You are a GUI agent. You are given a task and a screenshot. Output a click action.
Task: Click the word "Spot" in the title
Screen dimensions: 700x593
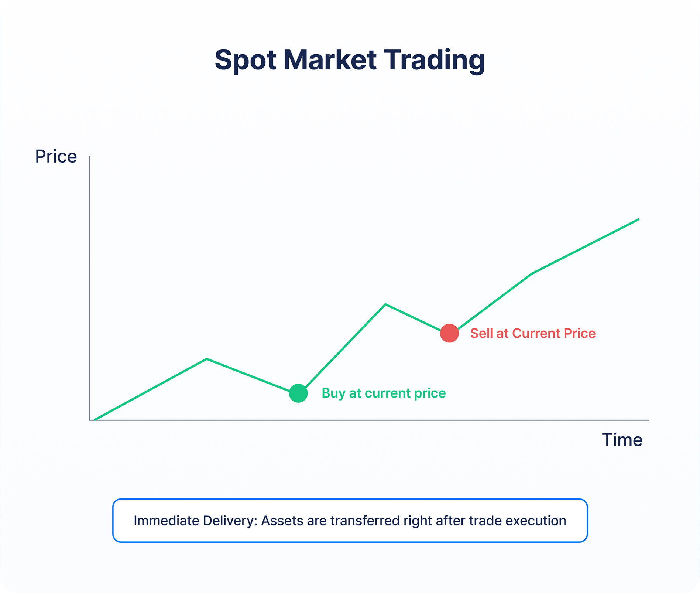tap(245, 60)
